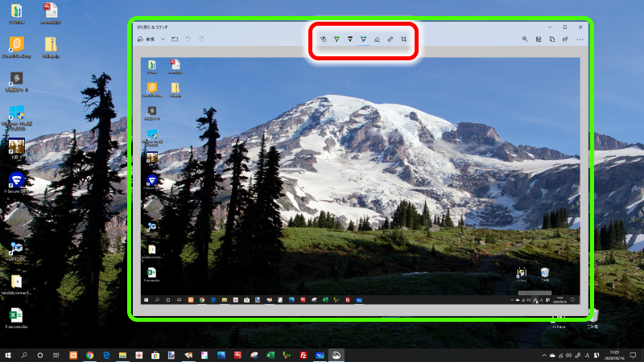Copy the snip to clipboard
The image size is (644, 362).
552,39
